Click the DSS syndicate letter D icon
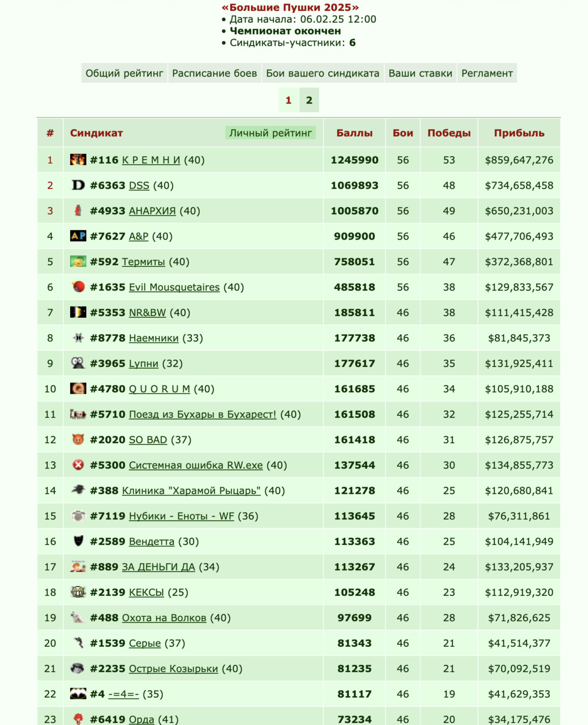 point(78,185)
